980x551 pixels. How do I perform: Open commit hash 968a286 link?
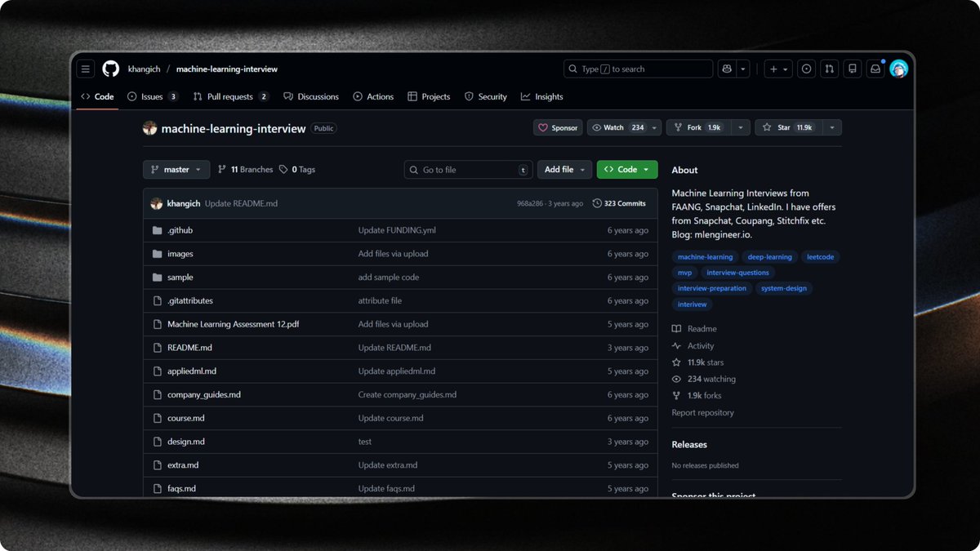(531, 203)
